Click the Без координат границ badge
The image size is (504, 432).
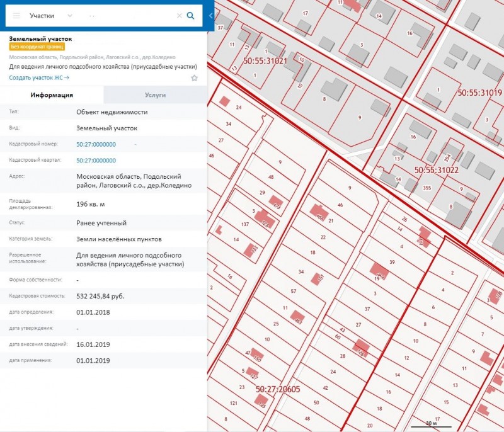click(x=37, y=47)
